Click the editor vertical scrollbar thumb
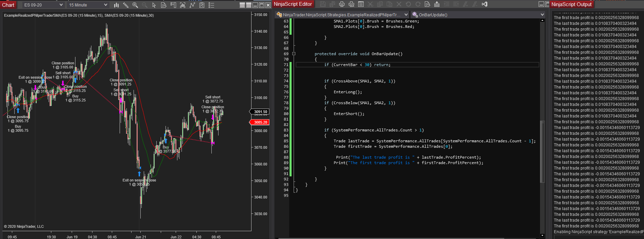The width and height of the screenshot is (644, 239). (x=542, y=150)
